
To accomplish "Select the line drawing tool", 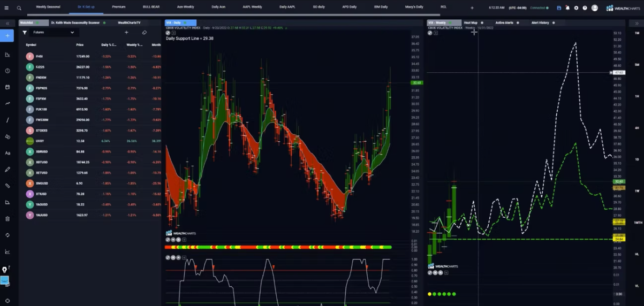I will pos(7,120).
